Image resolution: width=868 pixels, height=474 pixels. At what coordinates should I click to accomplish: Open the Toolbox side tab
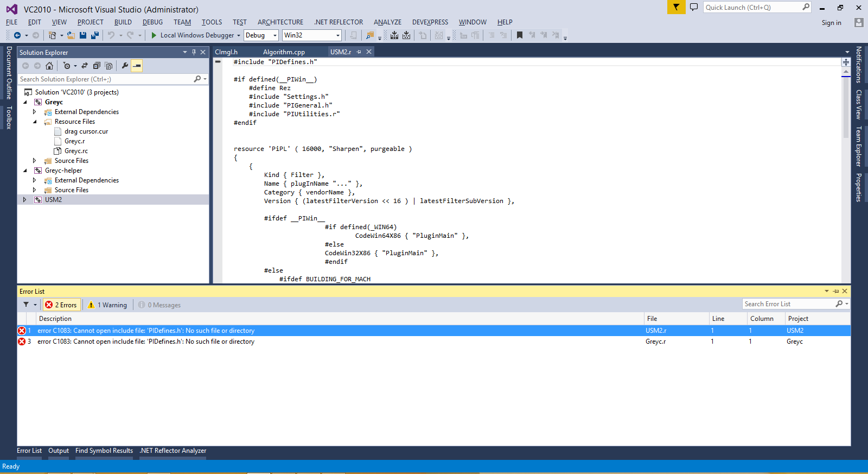pos(9,117)
